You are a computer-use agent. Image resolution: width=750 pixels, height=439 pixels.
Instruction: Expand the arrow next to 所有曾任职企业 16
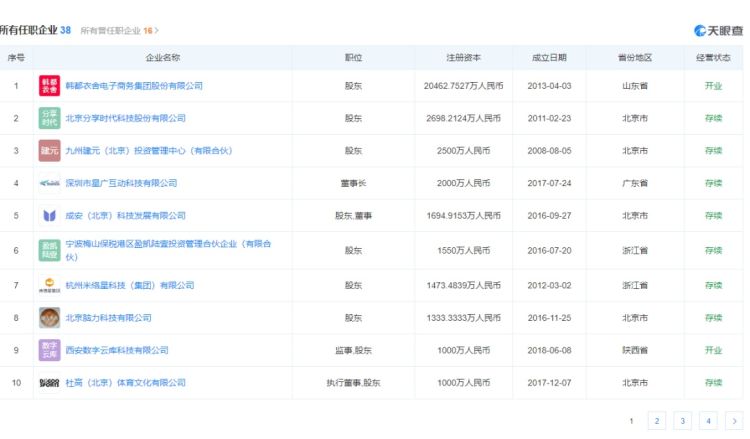click(156, 31)
